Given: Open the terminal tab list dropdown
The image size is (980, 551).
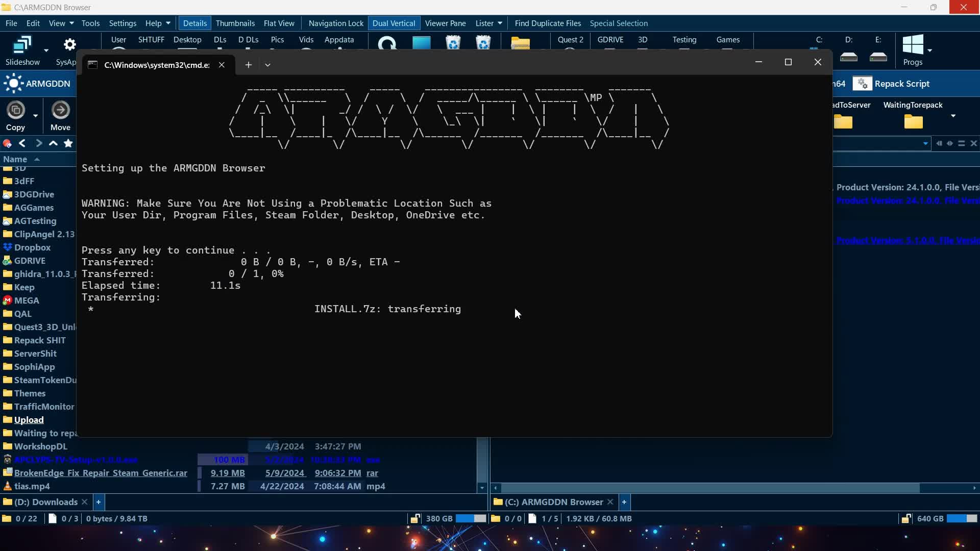Looking at the screenshot, I should tap(267, 65).
